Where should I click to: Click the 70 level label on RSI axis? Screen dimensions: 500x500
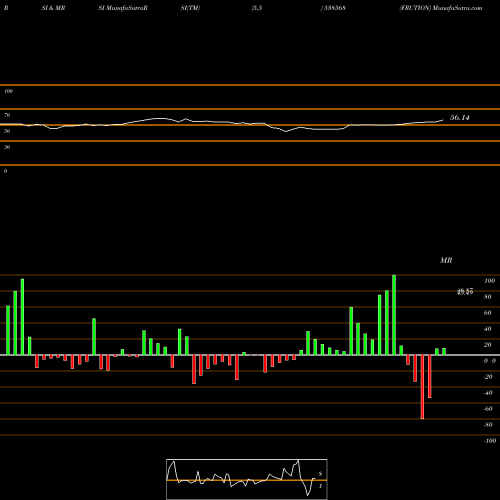pyautogui.click(x=7, y=115)
